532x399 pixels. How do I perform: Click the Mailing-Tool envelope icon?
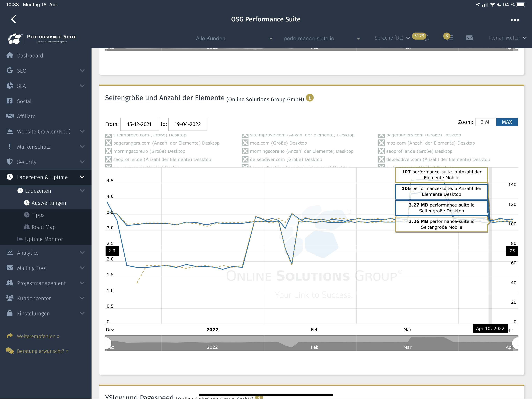point(10,268)
